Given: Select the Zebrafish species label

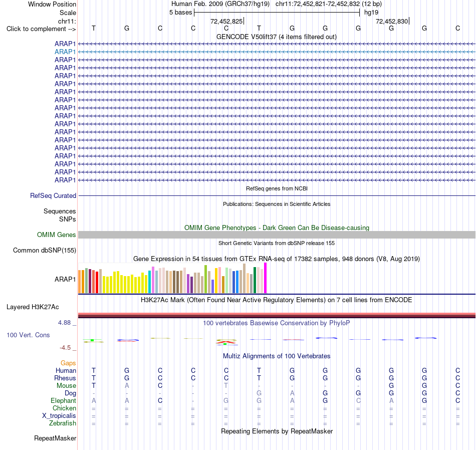Looking at the screenshot, I should click(x=63, y=423).
